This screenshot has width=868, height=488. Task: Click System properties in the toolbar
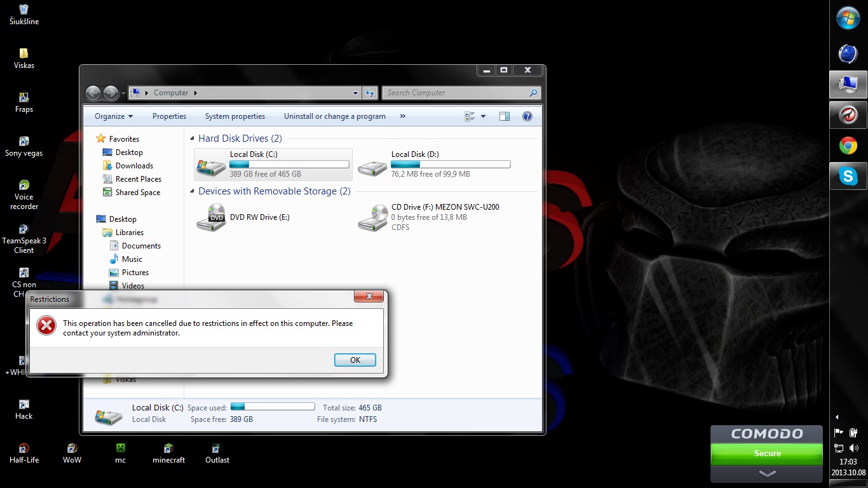[235, 116]
